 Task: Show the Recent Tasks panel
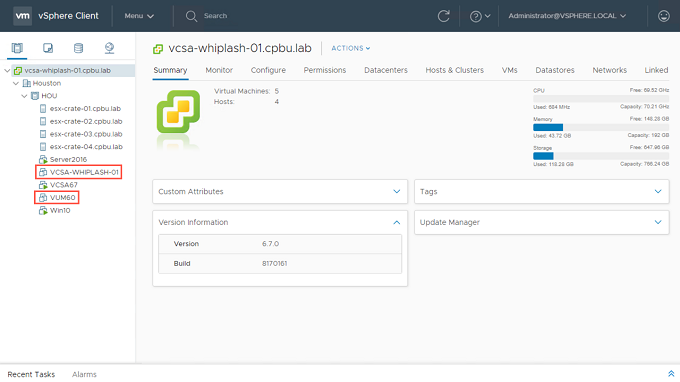tap(31, 374)
